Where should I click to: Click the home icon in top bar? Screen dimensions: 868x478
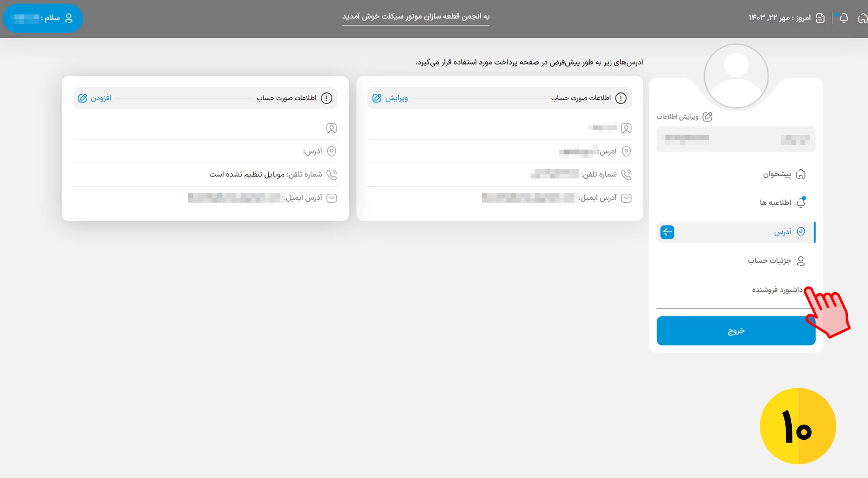click(x=862, y=18)
